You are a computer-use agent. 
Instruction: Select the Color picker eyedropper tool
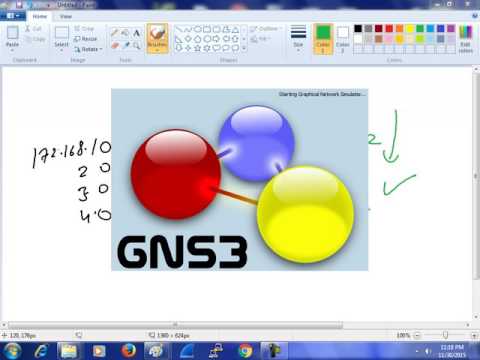[x=125, y=45]
